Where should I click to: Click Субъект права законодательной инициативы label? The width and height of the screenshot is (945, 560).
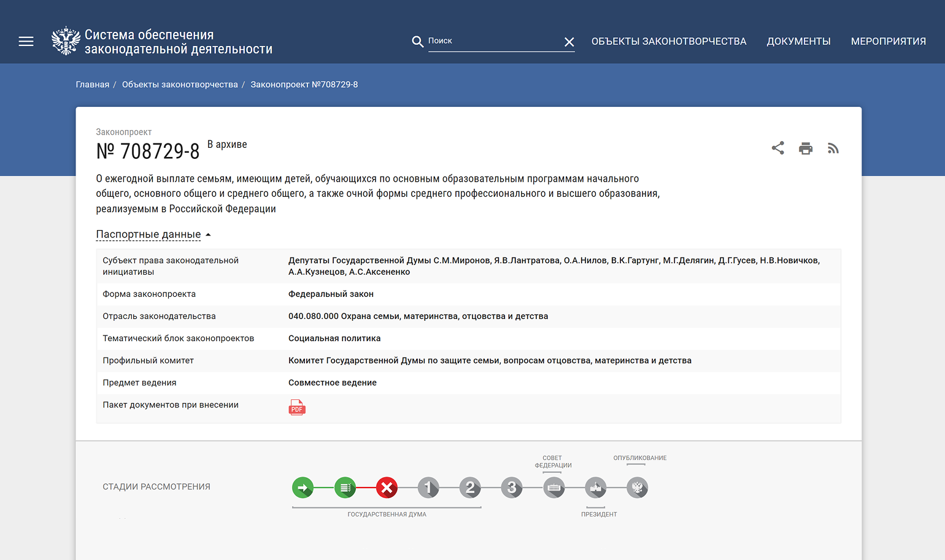171,266
